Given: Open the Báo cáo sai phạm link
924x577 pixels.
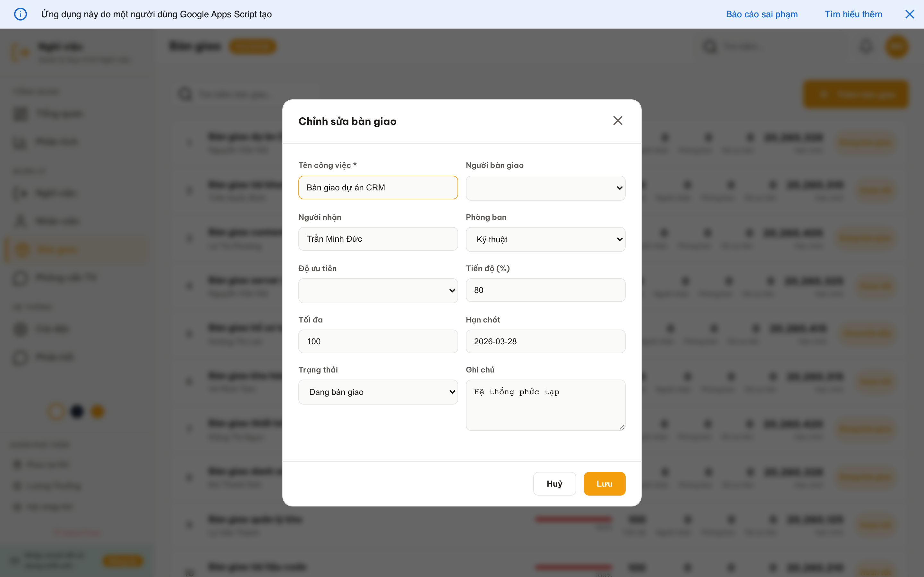Looking at the screenshot, I should pyautogui.click(x=762, y=14).
